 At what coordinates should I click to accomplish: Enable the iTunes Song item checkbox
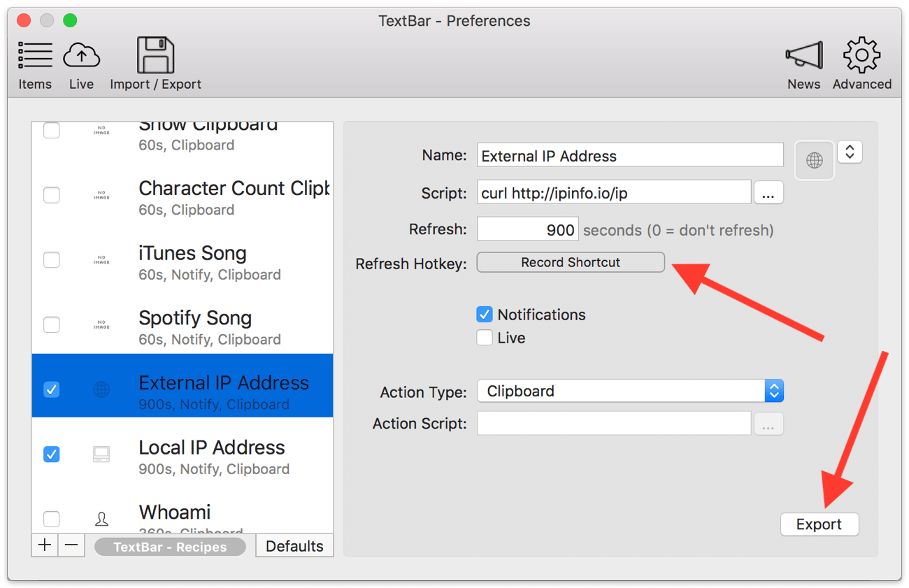point(52,260)
